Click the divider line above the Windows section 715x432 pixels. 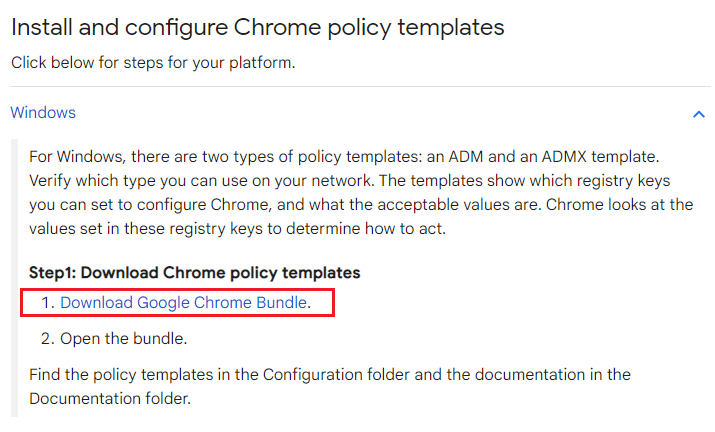point(360,87)
